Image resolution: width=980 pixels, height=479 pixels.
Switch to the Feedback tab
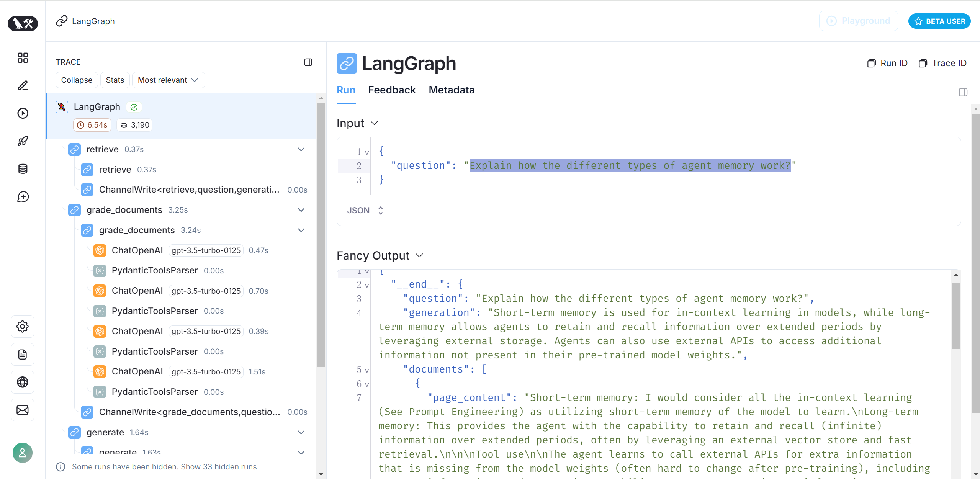pos(392,90)
